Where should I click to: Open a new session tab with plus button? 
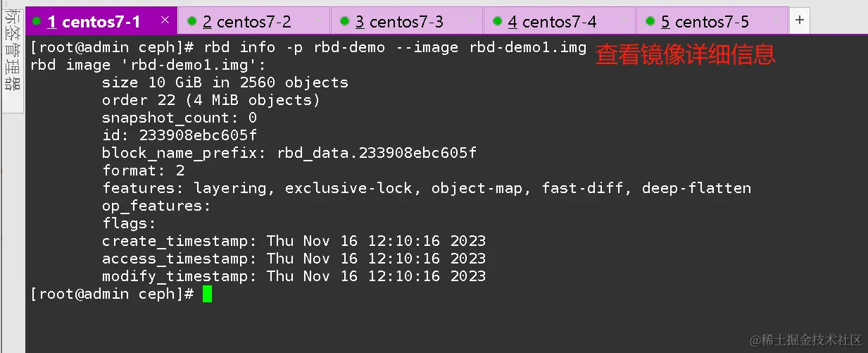[x=799, y=20]
